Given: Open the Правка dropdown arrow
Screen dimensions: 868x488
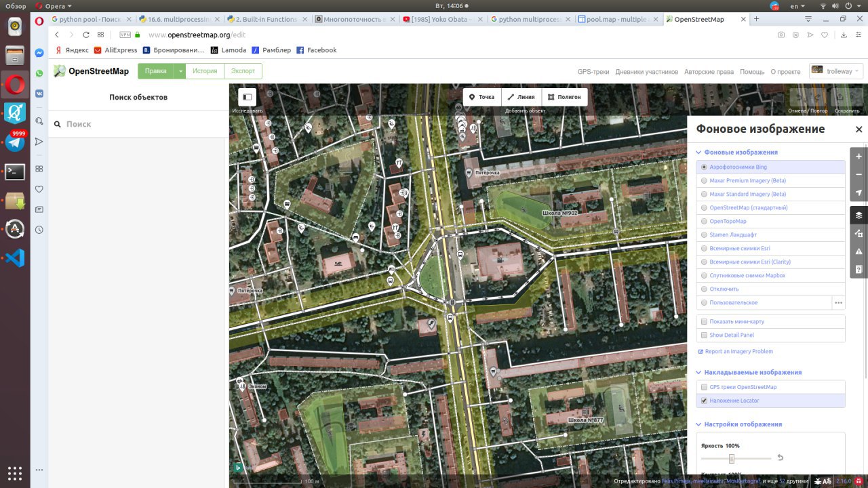Looking at the screenshot, I should (x=180, y=71).
